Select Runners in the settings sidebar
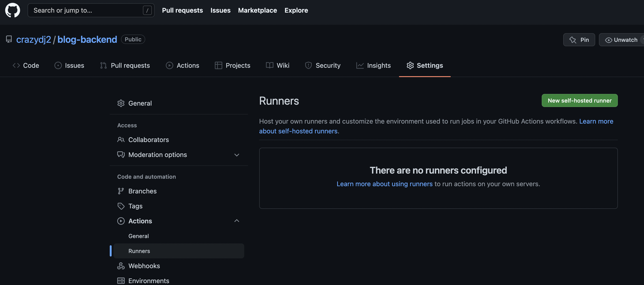Image resolution: width=644 pixels, height=285 pixels. click(178, 251)
